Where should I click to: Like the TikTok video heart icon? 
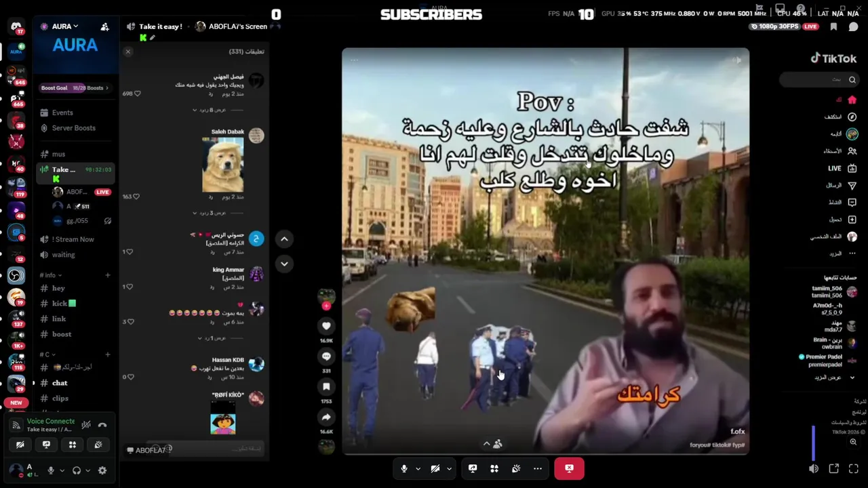(x=326, y=326)
